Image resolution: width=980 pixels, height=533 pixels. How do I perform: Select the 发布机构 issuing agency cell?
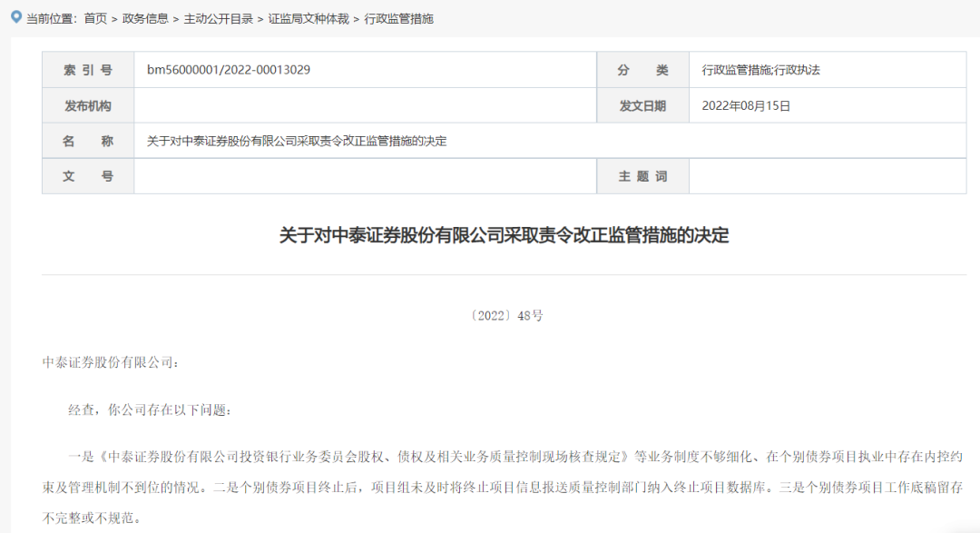tap(87, 104)
